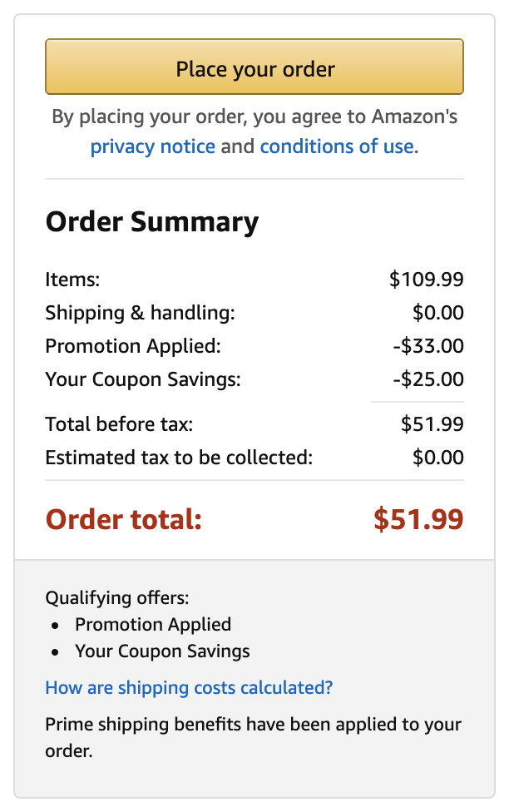Select the Items $109.99 amount
This screenshot has height=812, width=509.
426,280
